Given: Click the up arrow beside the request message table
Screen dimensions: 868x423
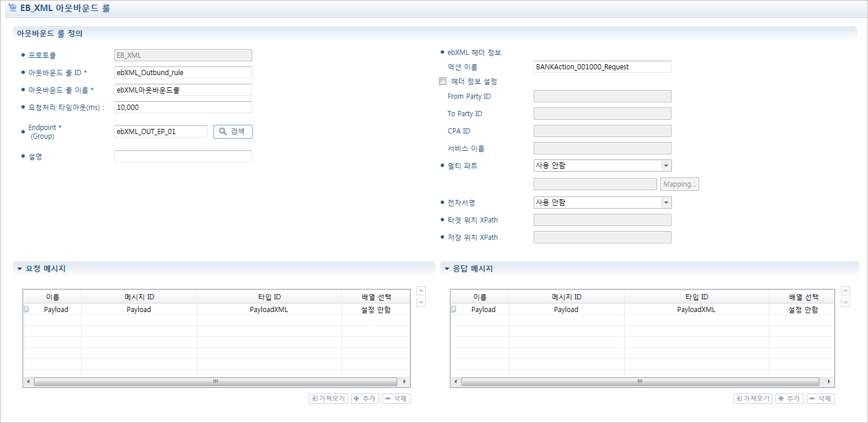Looking at the screenshot, I should [x=420, y=290].
